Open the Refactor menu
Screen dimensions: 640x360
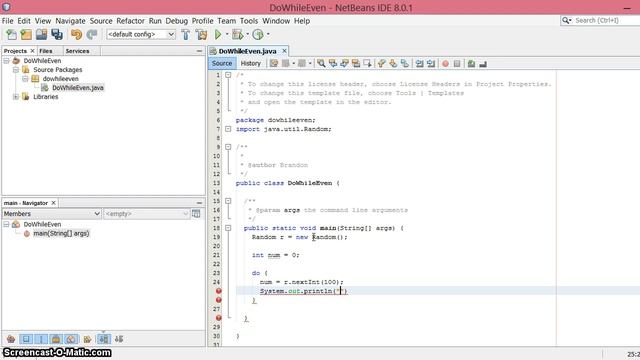(130, 21)
